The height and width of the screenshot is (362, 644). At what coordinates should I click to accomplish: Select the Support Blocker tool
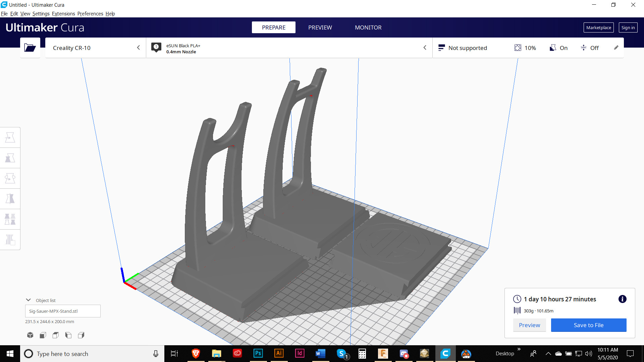tap(10, 240)
